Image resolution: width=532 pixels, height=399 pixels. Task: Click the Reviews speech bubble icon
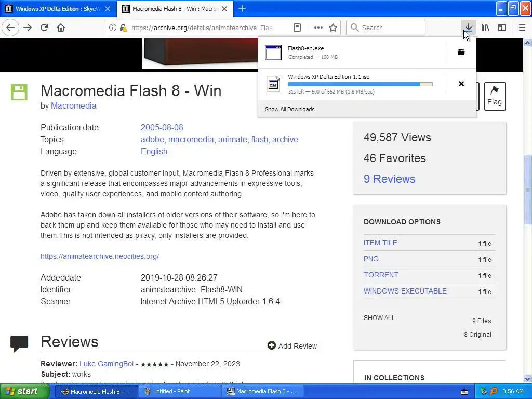pyautogui.click(x=19, y=343)
